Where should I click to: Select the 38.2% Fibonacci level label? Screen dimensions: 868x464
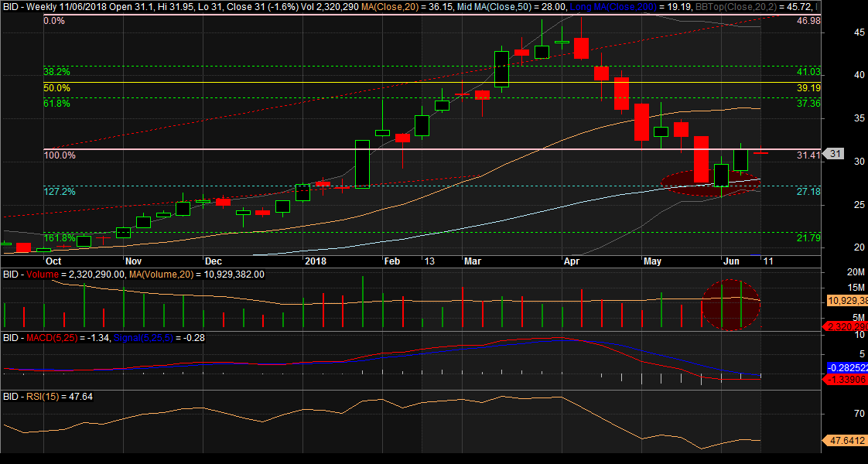(56, 71)
